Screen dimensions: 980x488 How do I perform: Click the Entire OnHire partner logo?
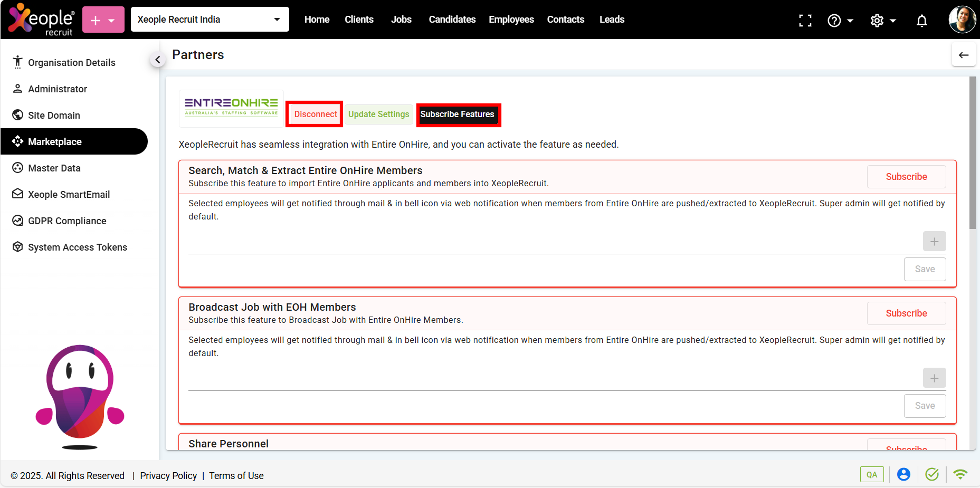pyautogui.click(x=231, y=108)
